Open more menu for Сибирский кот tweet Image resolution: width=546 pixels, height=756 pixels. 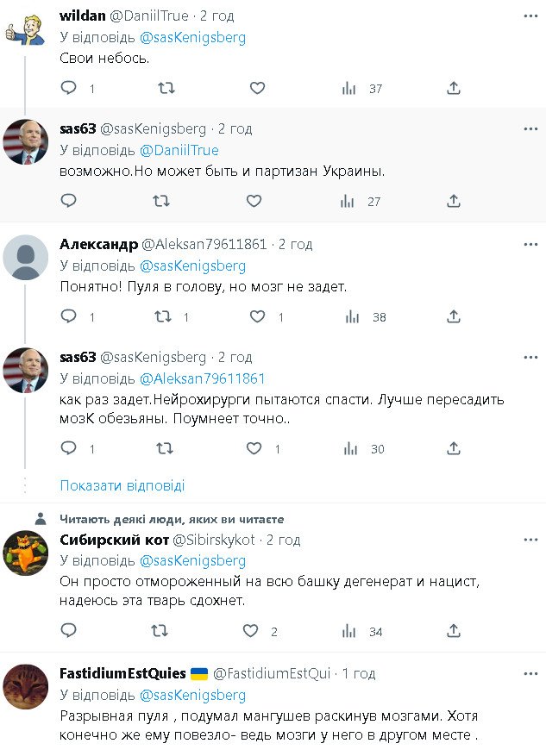click(x=530, y=540)
